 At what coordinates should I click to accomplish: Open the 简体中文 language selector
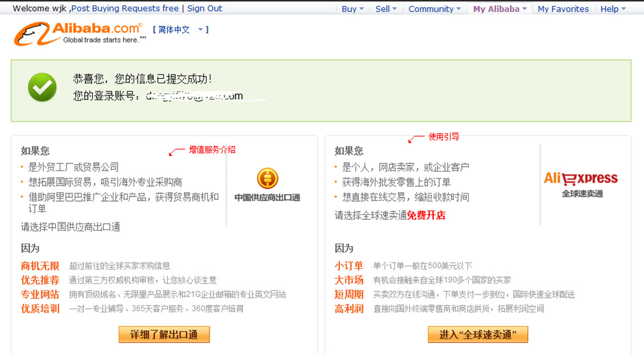click(x=181, y=30)
